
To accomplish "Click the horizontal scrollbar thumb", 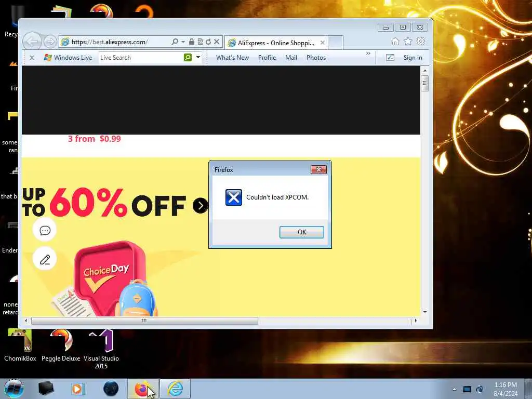I will point(144,321).
